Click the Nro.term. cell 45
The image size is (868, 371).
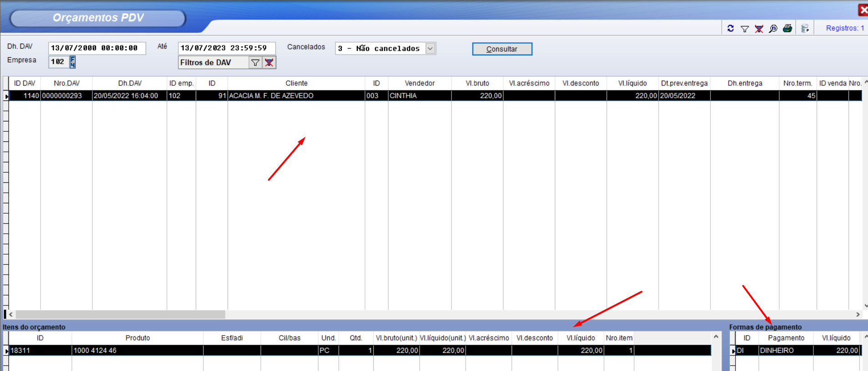(x=798, y=96)
